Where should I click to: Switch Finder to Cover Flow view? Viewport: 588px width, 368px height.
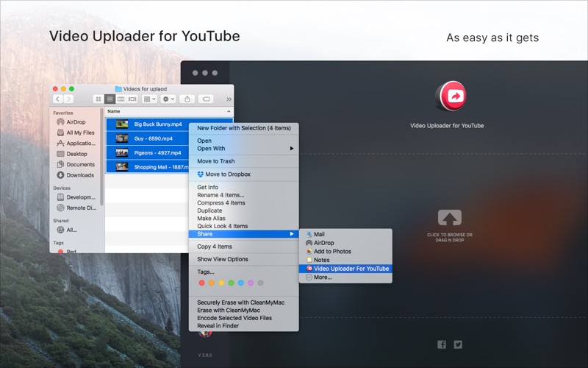point(132,99)
